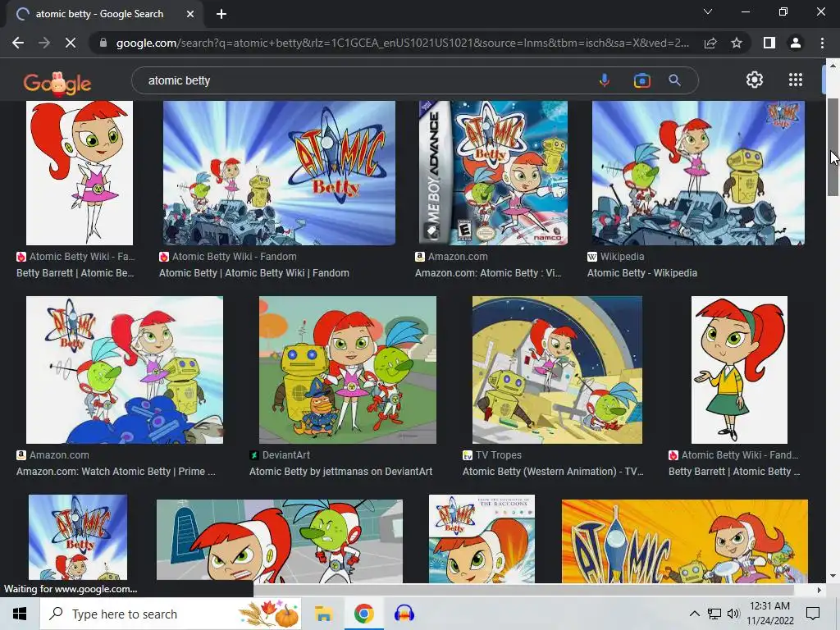Open the Chrome three-dot menu
840x630 pixels.
[x=822, y=43]
